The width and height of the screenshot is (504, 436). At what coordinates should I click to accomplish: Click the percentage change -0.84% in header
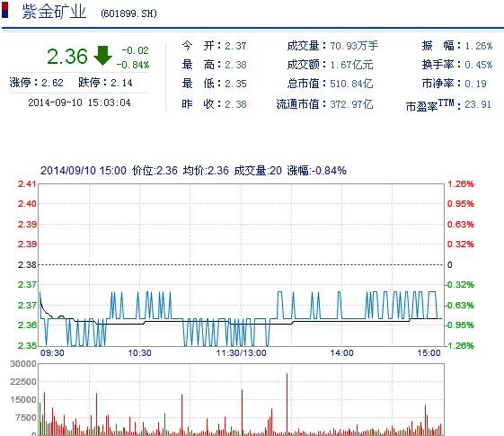(x=133, y=65)
